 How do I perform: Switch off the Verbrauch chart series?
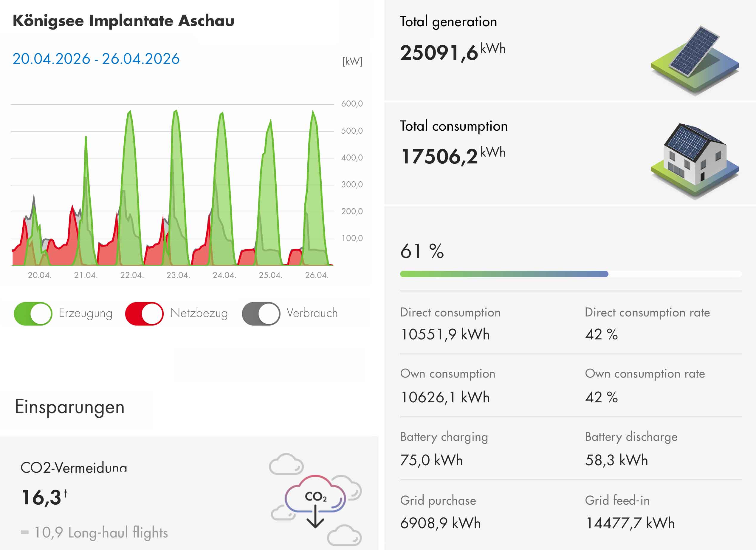pos(261,313)
